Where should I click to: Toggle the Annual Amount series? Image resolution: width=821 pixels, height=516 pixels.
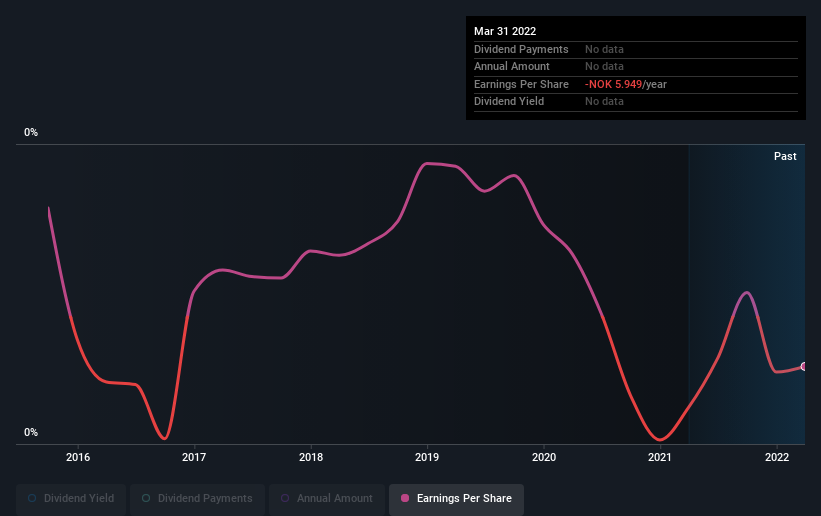pos(327,498)
